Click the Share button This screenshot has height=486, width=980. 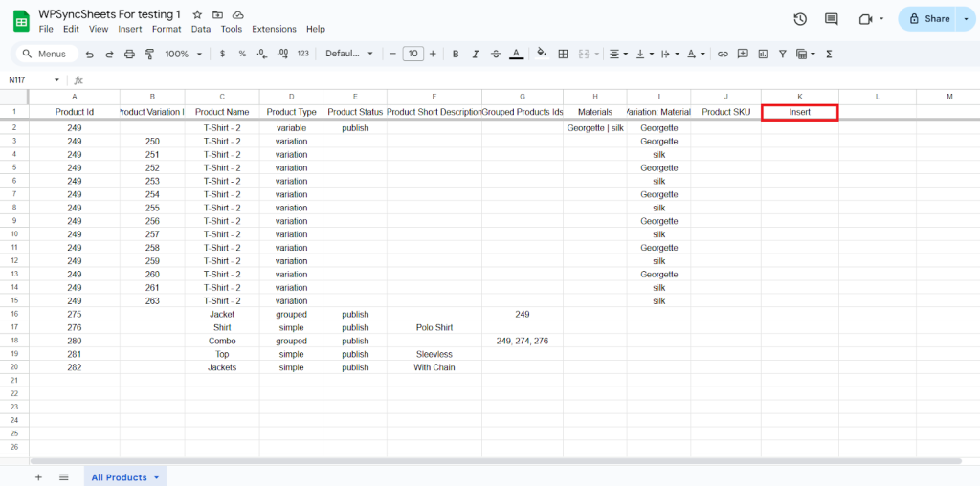point(928,19)
